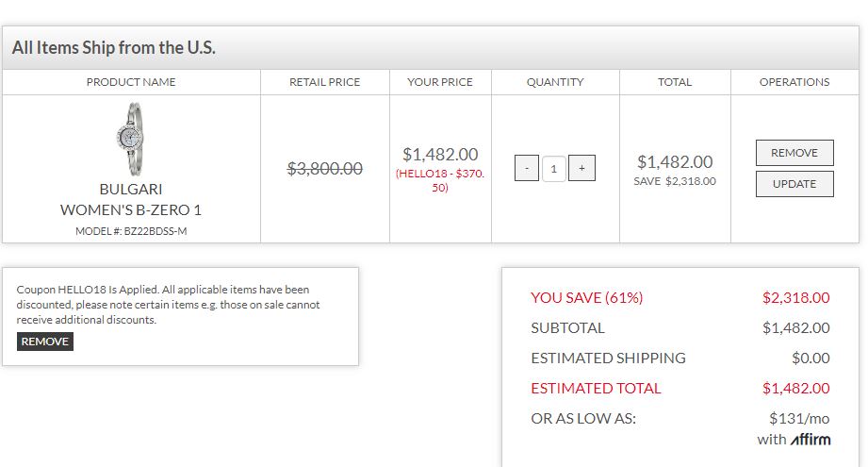The height and width of the screenshot is (467, 868).
Task: Click the BULGARI product name link
Action: coord(131,189)
